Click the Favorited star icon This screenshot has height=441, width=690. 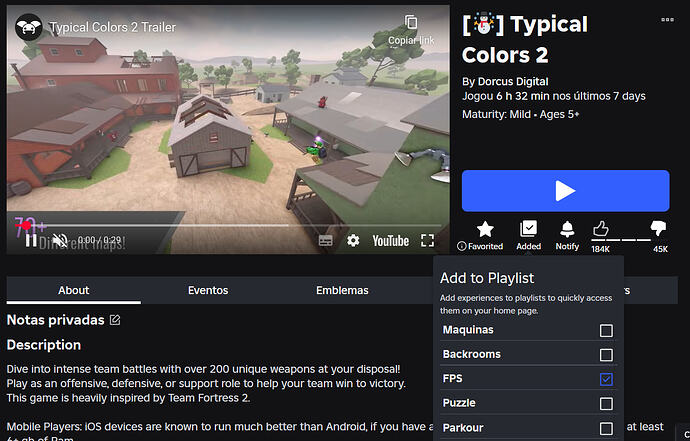pyautogui.click(x=485, y=229)
